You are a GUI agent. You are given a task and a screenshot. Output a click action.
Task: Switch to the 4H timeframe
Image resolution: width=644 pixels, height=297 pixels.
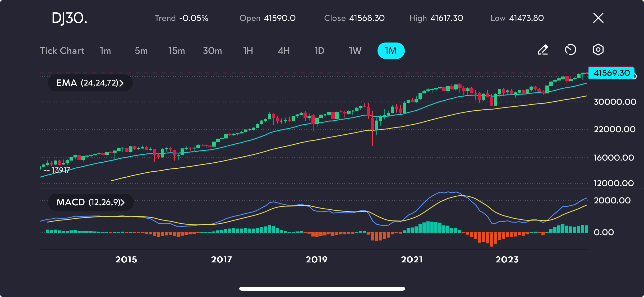tap(284, 51)
